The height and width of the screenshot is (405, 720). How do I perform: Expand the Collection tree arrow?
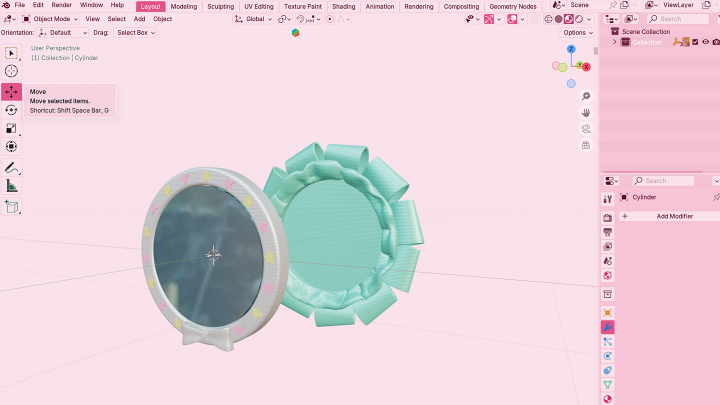pyautogui.click(x=615, y=42)
